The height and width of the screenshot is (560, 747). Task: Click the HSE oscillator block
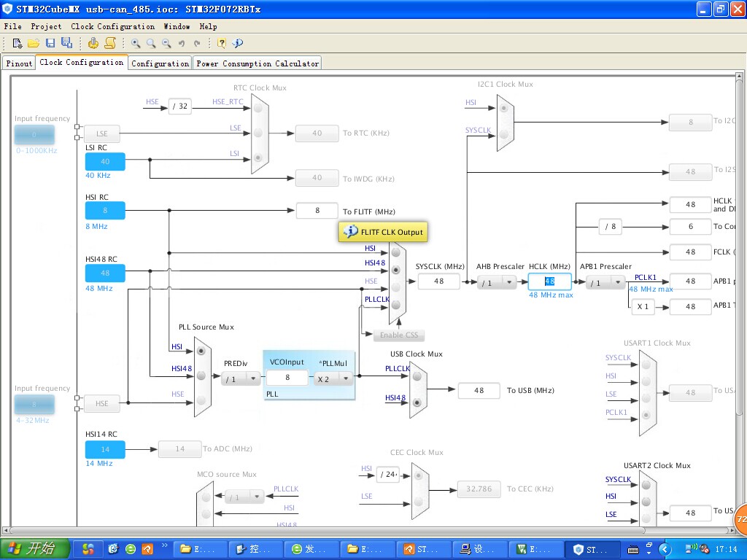click(x=102, y=403)
